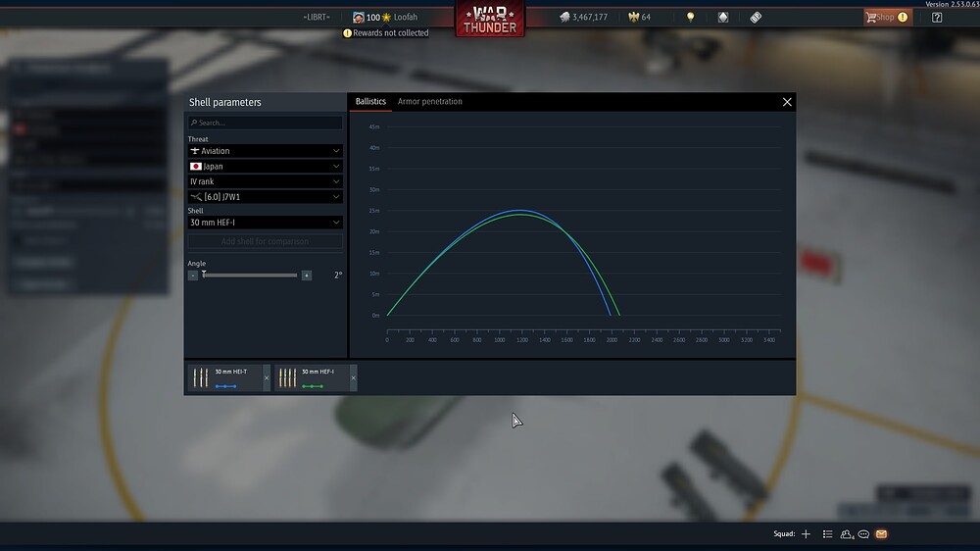Open the chat speech bubble icon
Screen dimensions: 980x551
863,534
